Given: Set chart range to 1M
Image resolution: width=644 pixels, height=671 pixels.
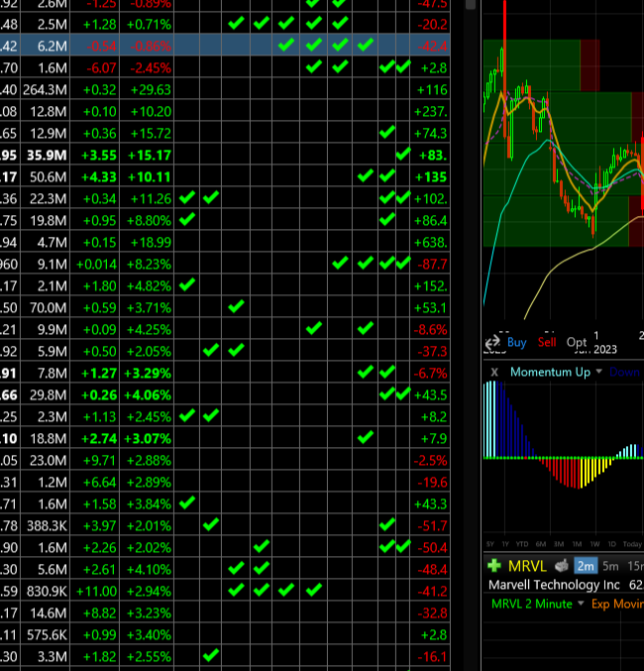Looking at the screenshot, I should point(577,544).
